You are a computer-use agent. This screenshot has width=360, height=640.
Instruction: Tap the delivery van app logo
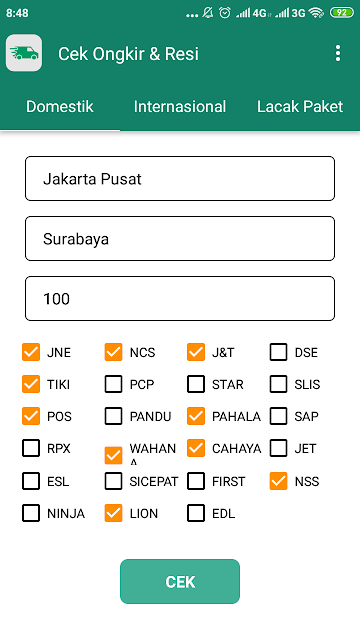point(24,53)
